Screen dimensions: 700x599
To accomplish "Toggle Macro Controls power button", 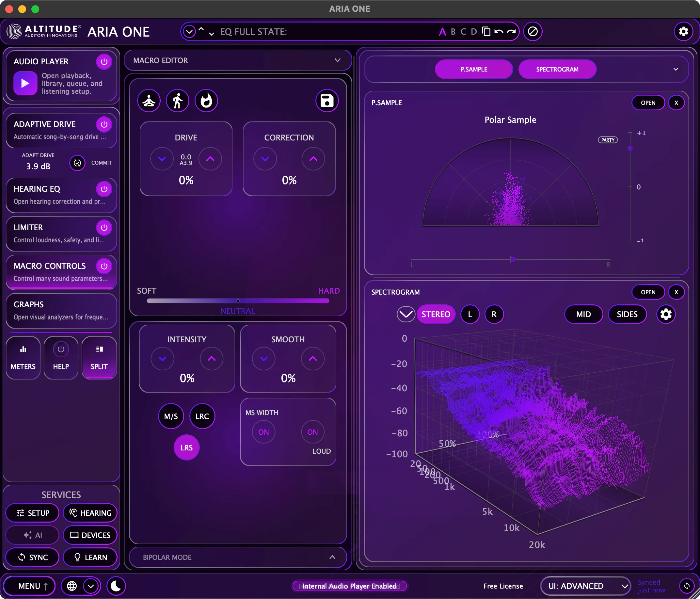I will 104,266.
